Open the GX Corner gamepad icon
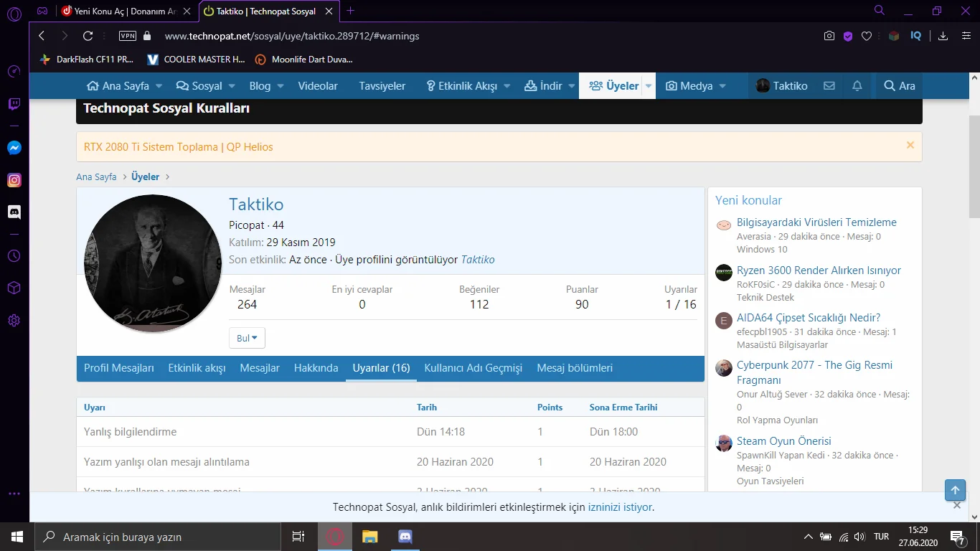The width and height of the screenshot is (980, 551). (43, 11)
